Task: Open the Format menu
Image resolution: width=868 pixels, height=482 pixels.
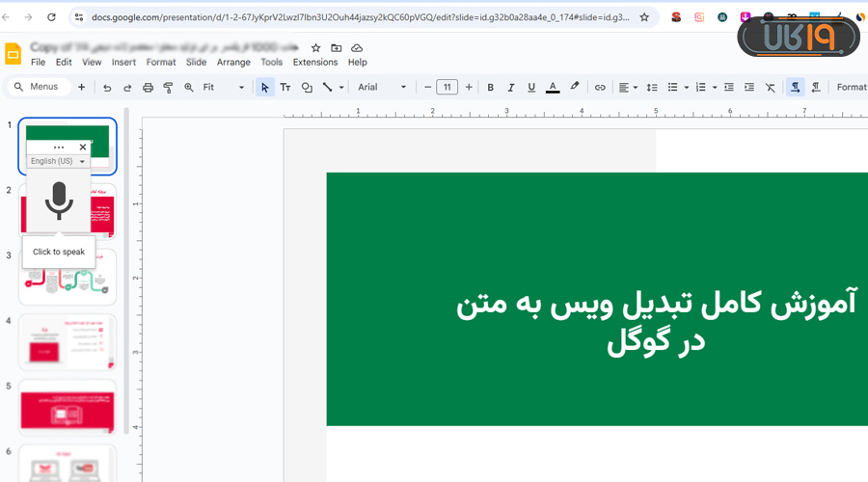Action: click(161, 62)
